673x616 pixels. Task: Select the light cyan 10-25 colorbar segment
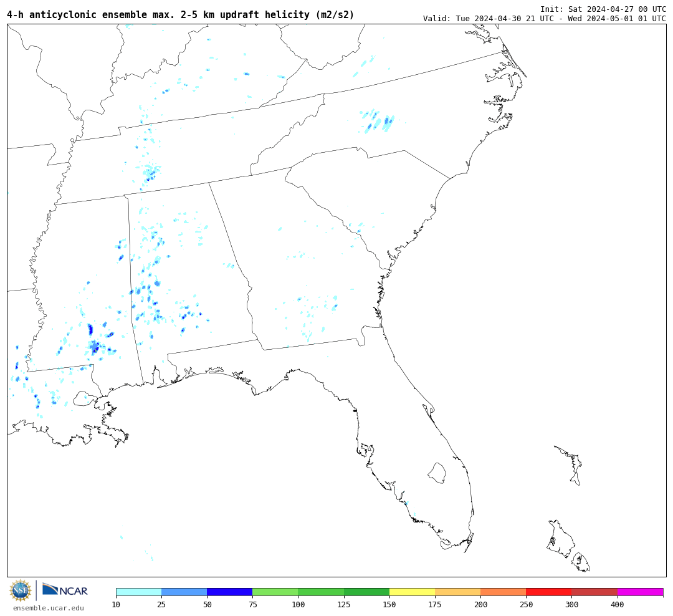point(138,592)
